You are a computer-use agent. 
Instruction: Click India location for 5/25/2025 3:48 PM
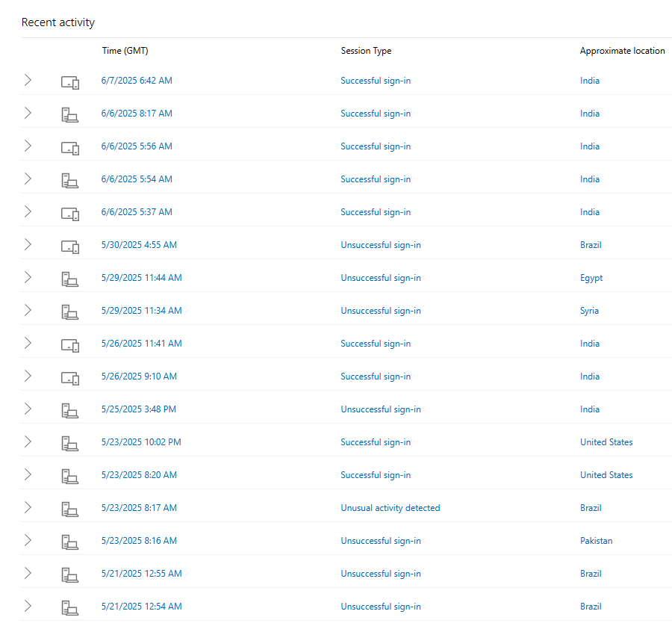tap(590, 409)
